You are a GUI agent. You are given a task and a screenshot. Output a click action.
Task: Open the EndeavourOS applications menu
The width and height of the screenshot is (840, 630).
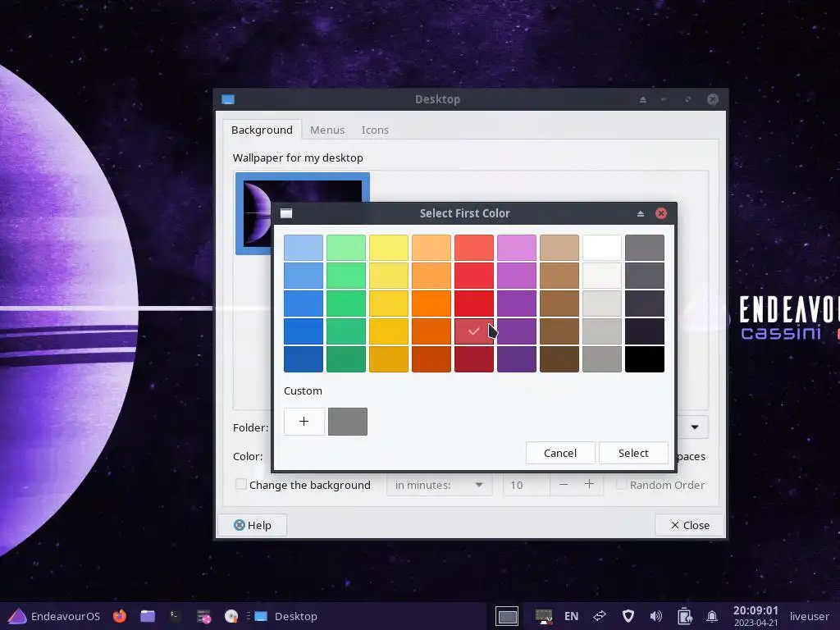54,616
